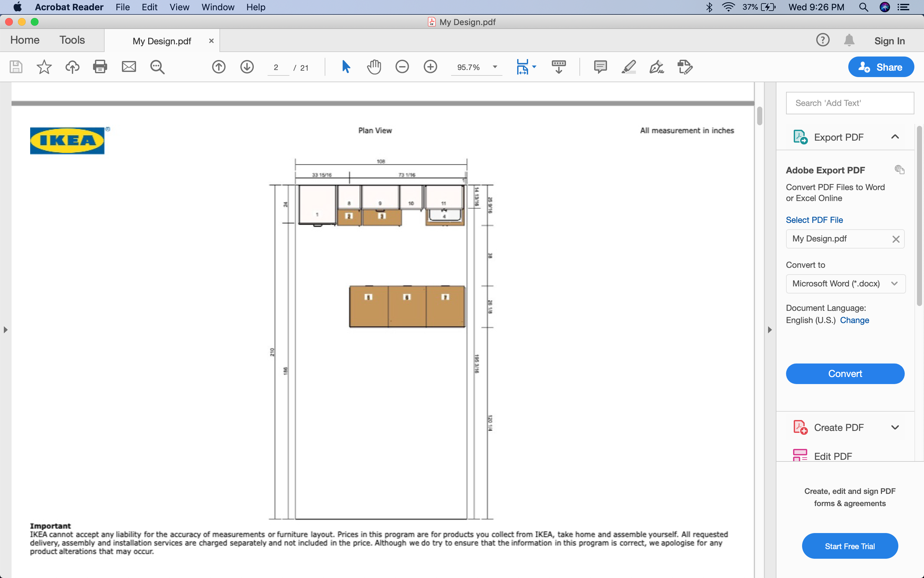Enable scrolling mode keyboard-arrow icon

559,67
